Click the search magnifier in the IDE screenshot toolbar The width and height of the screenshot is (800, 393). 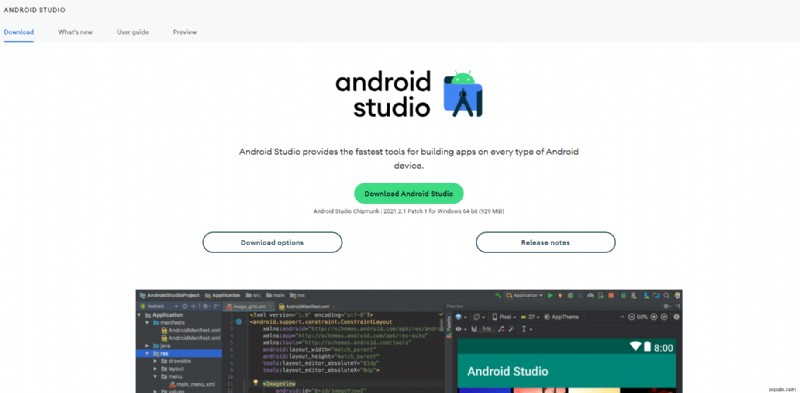point(666,296)
